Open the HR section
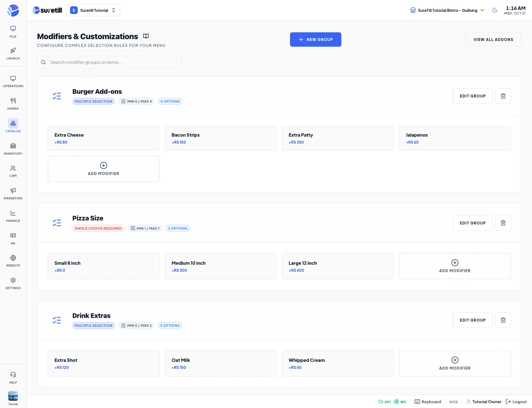The width and height of the screenshot is (532, 408). tap(13, 239)
